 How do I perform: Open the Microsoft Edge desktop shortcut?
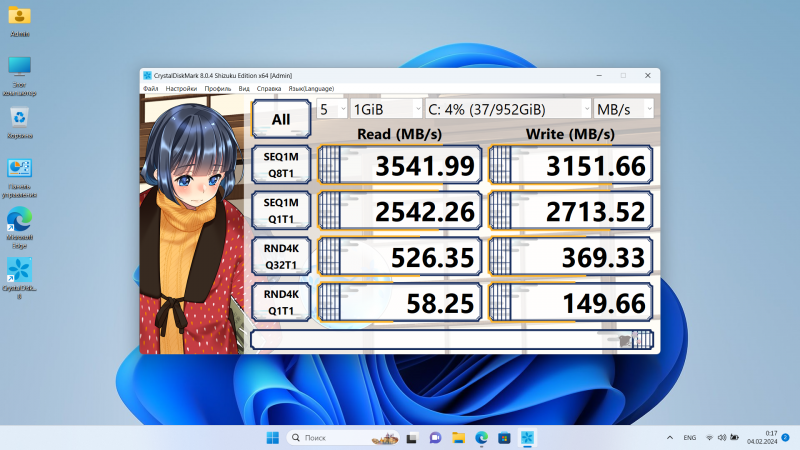pyautogui.click(x=19, y=228)
